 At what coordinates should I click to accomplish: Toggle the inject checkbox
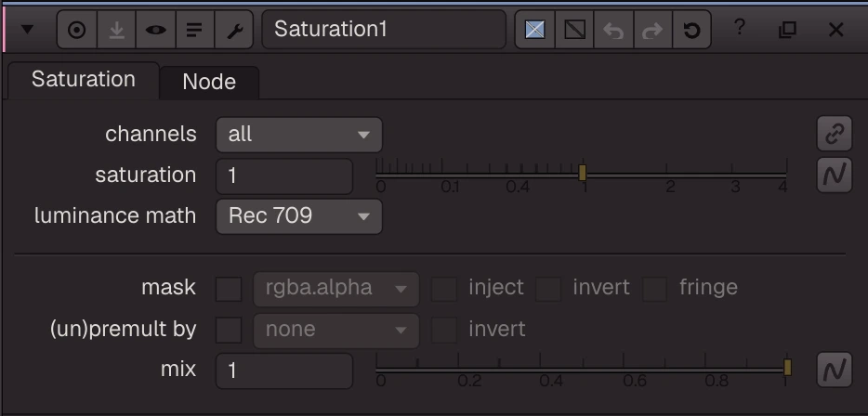click(x=444, y=290)
